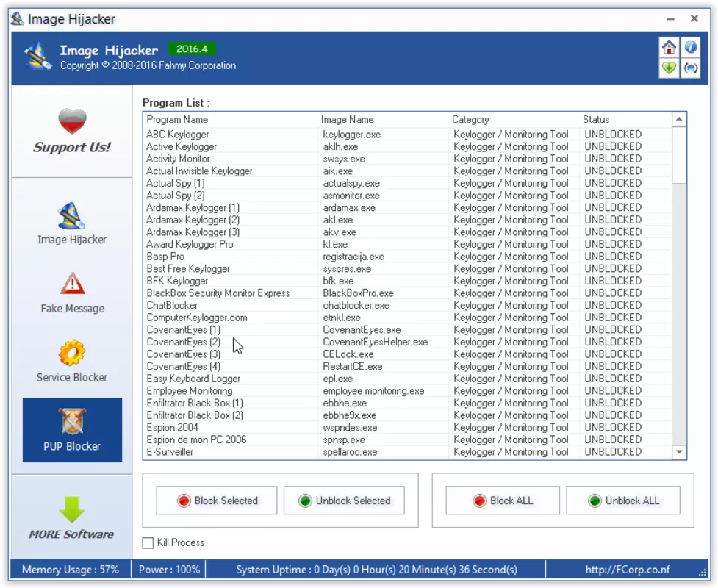
Task: Click the red heart Support Us icon
Action: pos(72,121)
